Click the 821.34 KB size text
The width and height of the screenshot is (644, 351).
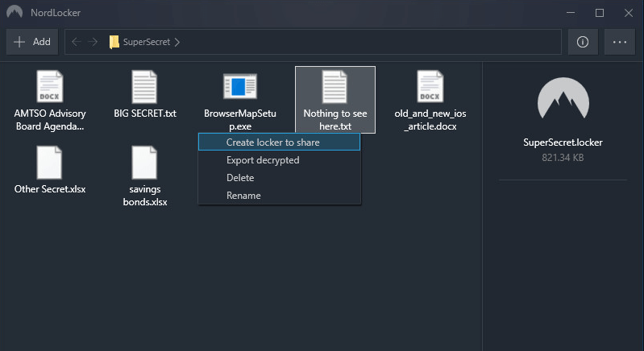tap(563, 158)
